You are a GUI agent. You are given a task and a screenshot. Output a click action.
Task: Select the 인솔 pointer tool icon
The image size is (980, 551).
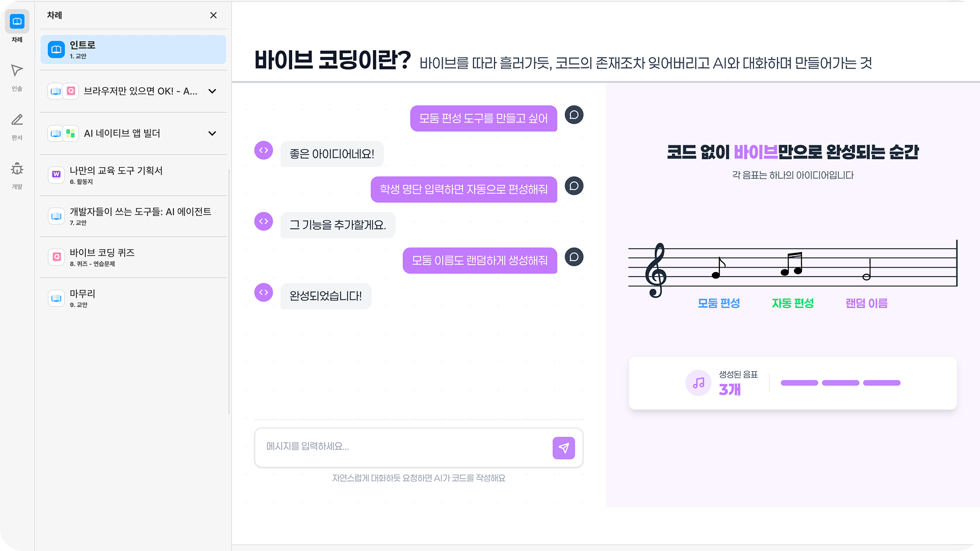click(17, 71)
